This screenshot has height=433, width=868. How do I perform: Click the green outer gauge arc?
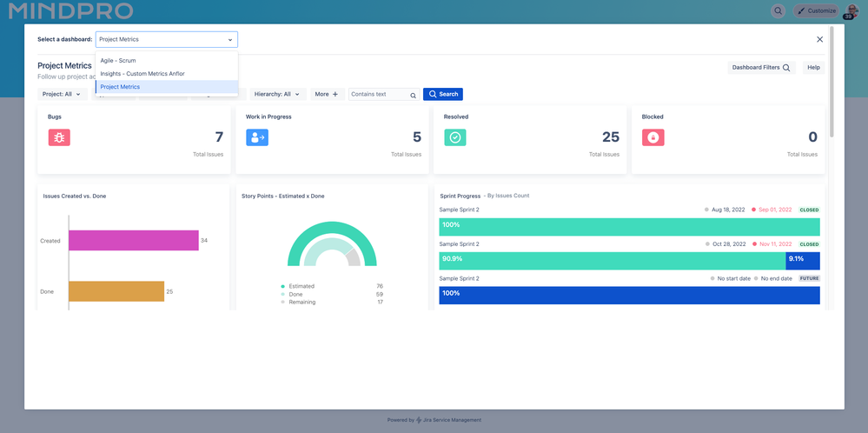click(332, 227)
